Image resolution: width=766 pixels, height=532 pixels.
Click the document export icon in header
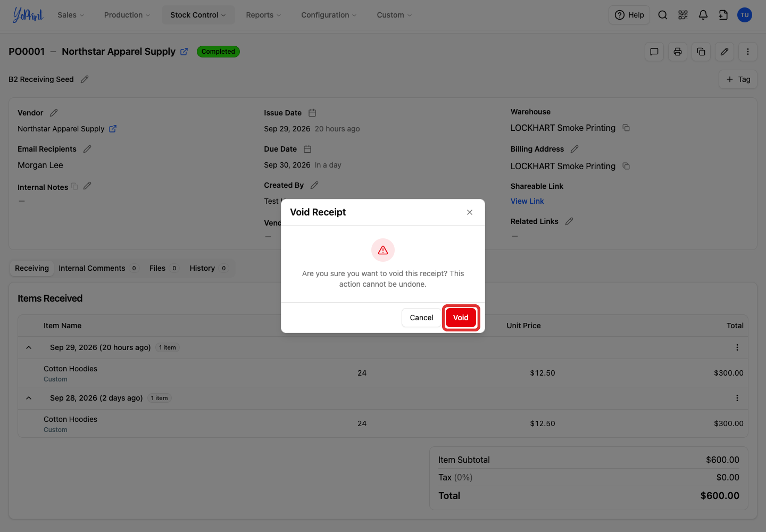coord(723,15)
